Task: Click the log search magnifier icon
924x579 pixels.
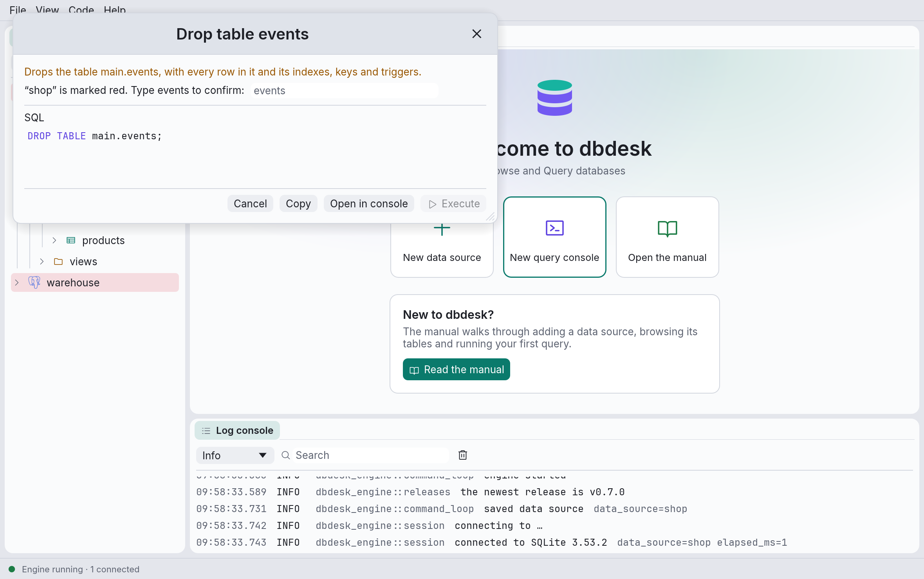Action: point(286,455)
